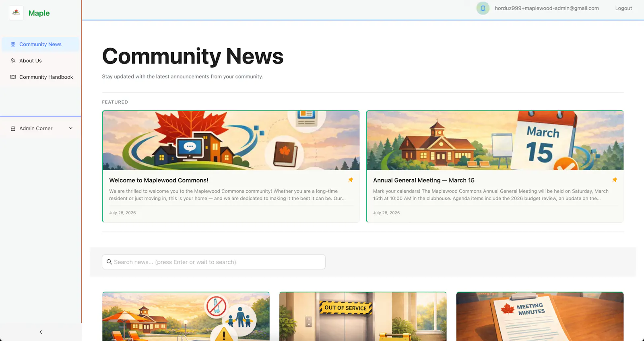Open the Community News menu item
This screenshot has height=341, width=644.
(41, 44)
